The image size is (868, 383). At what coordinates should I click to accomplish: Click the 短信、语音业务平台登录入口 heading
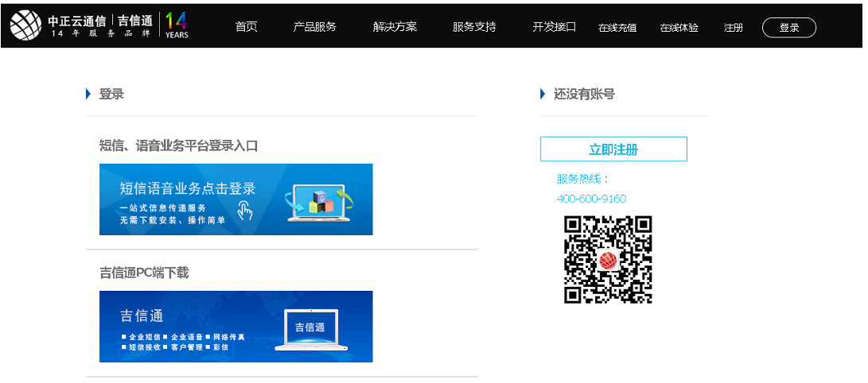tap(179, 146)
